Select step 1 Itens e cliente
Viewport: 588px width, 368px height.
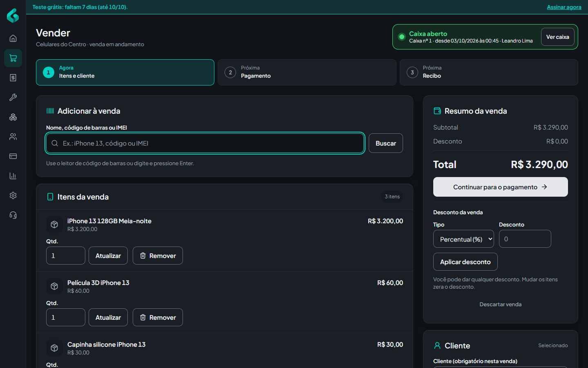[x=125, y=72]
